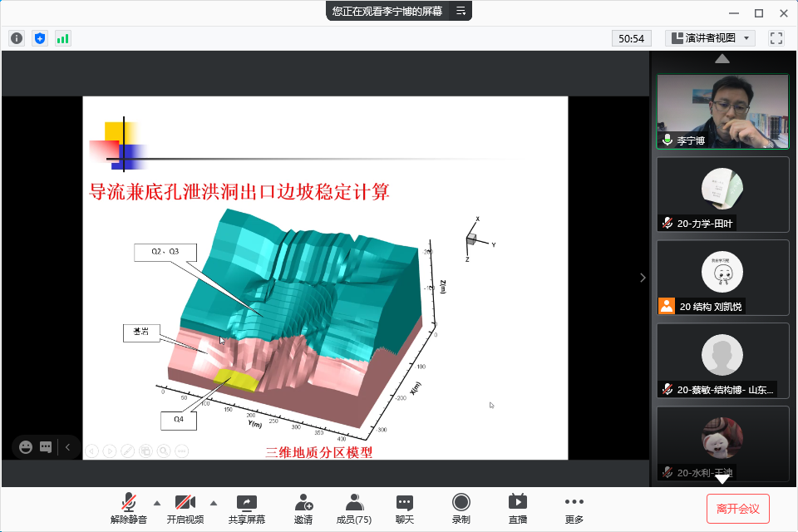
Task: Expand audio options arrow beside microphone
Action: pos(157,502)
